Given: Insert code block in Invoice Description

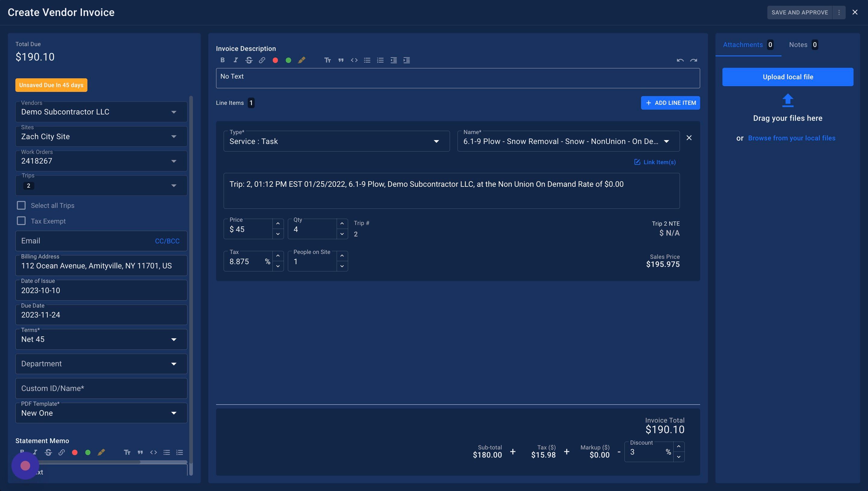Looking at the screenshot, I should [x=354, y=60].
